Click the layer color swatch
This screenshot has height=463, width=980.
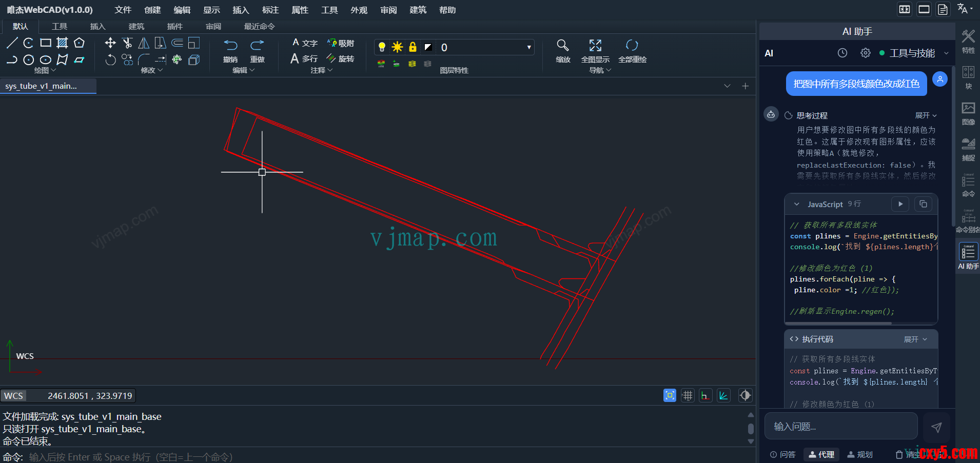click(428, 47)
